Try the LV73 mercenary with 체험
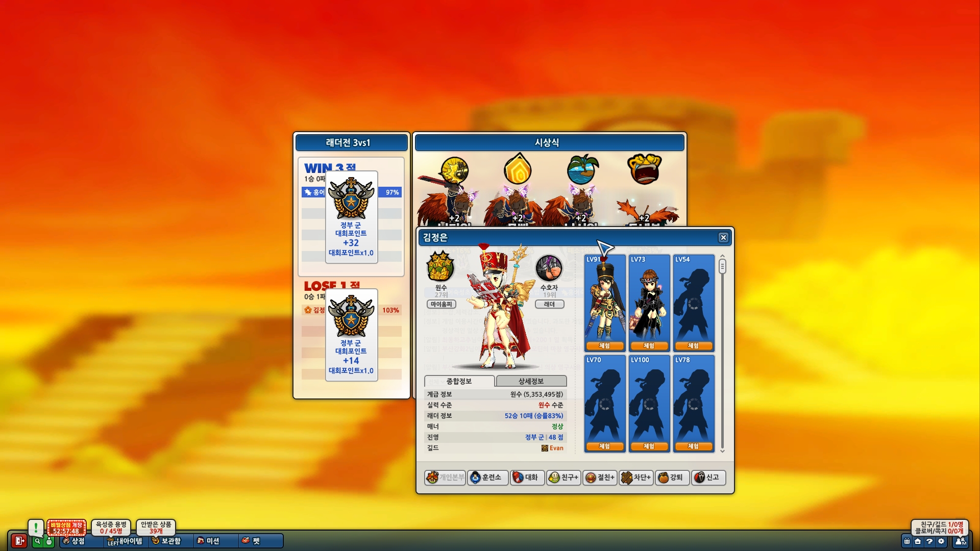Screen dimensions: 980x551 [x=649, y=346]
